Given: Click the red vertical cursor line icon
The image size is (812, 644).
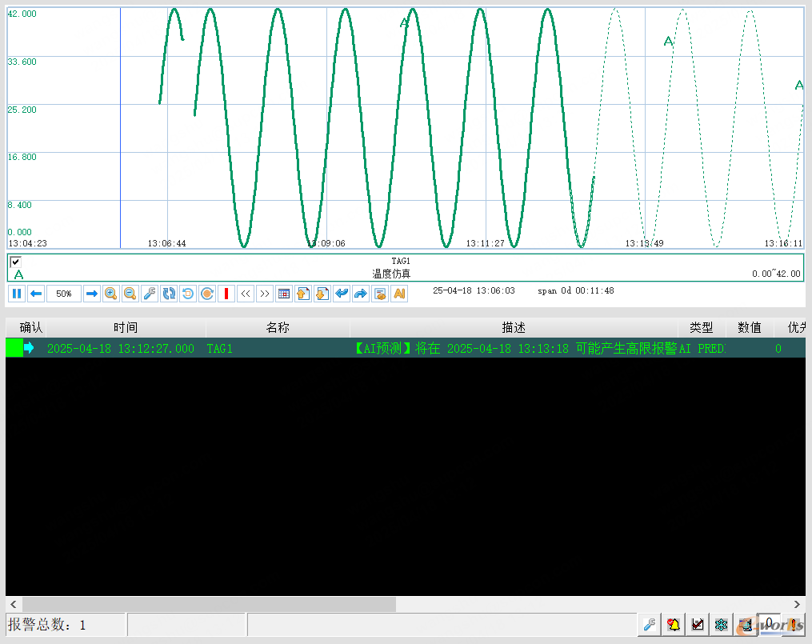Looking at the screenshot, I should 226,294.
